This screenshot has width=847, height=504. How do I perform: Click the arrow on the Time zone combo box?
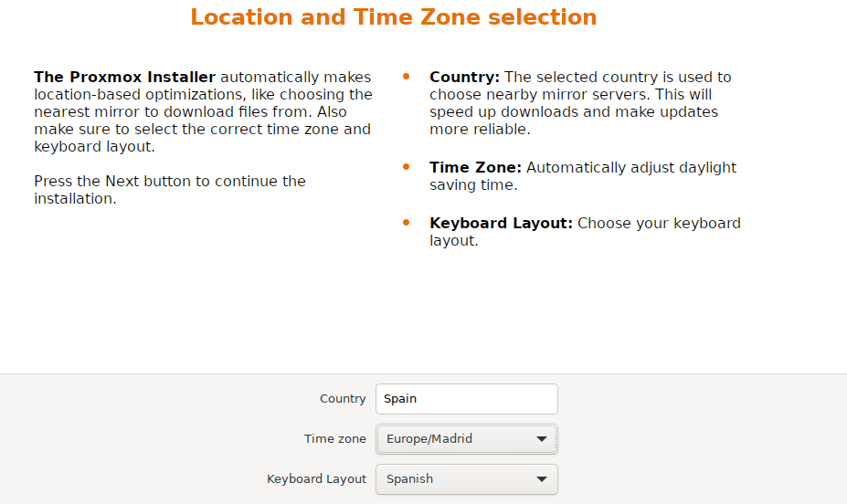click(x=542, y=439)
